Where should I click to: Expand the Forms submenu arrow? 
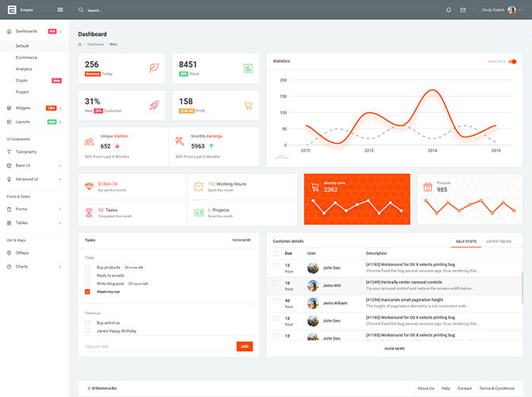(x=60, y=210)
